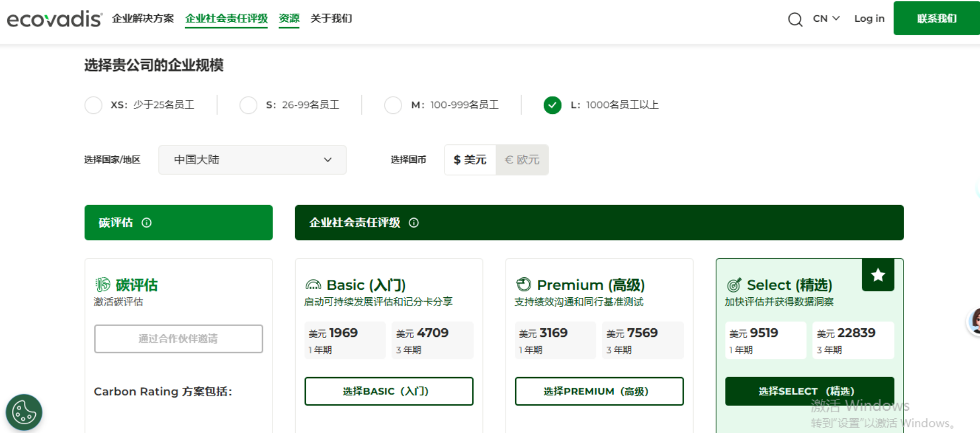Click 选择SELECT (精选) button
The image size is (980, 433).
tap(810, 391)
